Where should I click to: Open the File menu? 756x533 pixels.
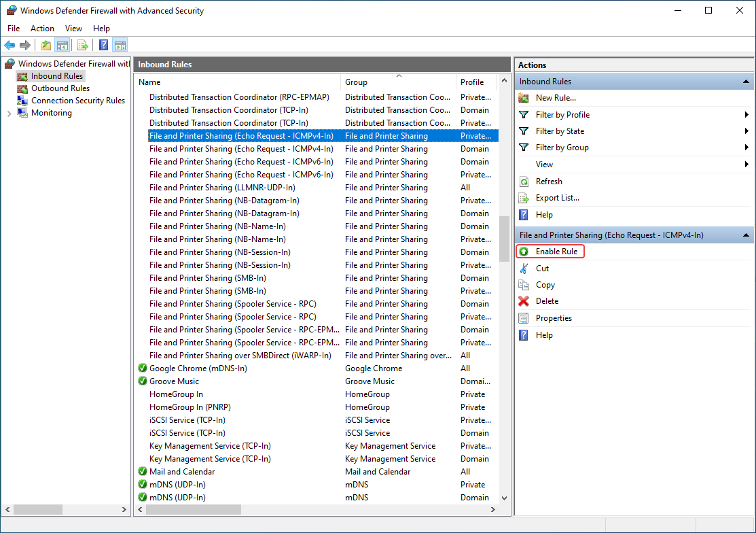pos(14,29)
